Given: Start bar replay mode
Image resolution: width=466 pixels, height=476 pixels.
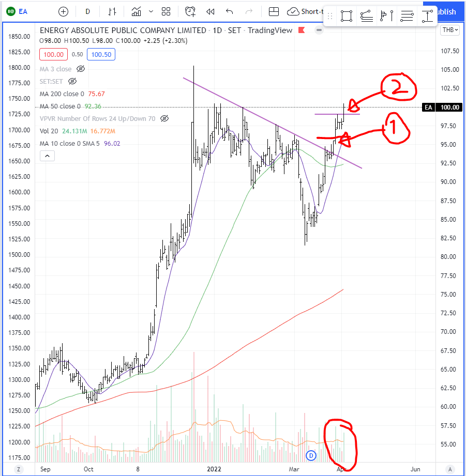Looking at the screenshot, I should [x=210, y=11].
